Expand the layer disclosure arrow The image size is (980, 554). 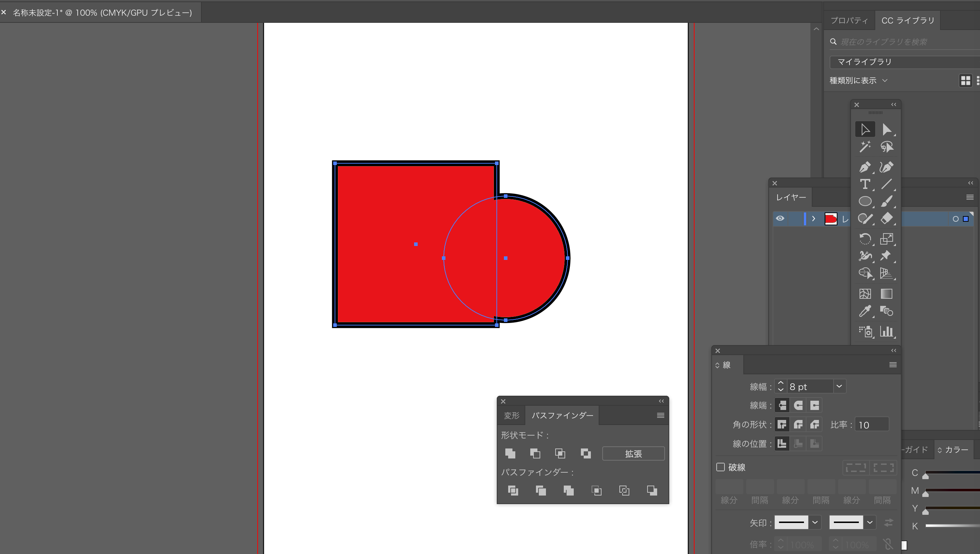tap(813, 219)
